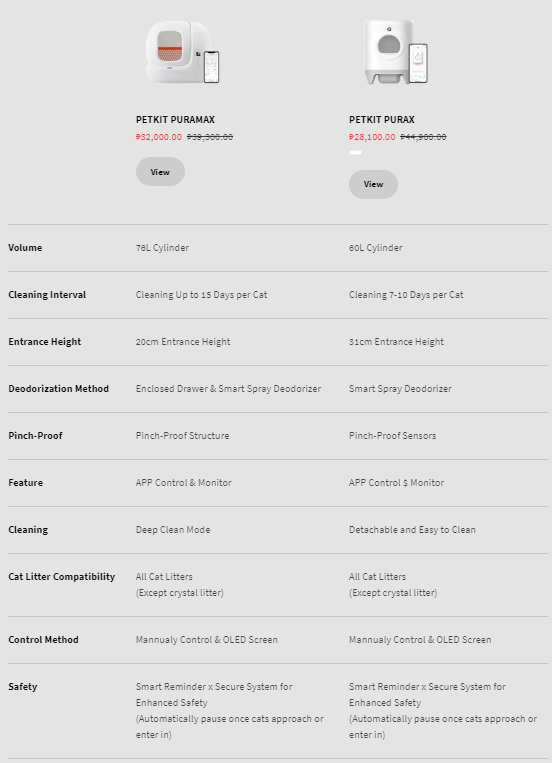
Task: Click the Pinch-Proof Sensors cell text
Action: pos(392,436)
